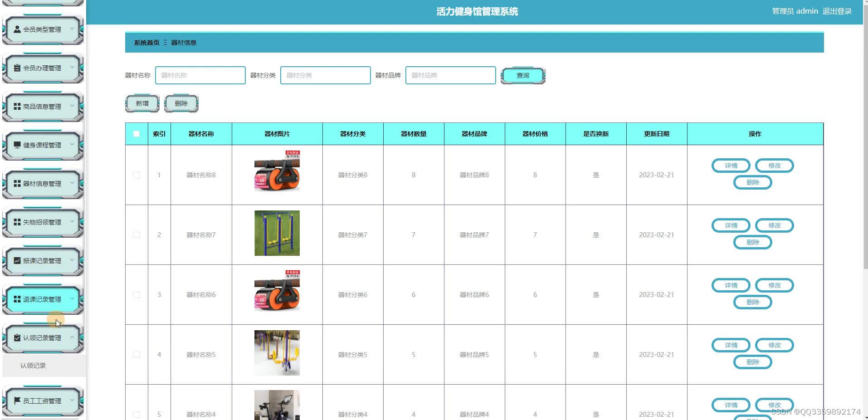Expand the 健身课程管理 chevron

pos(72,145)
